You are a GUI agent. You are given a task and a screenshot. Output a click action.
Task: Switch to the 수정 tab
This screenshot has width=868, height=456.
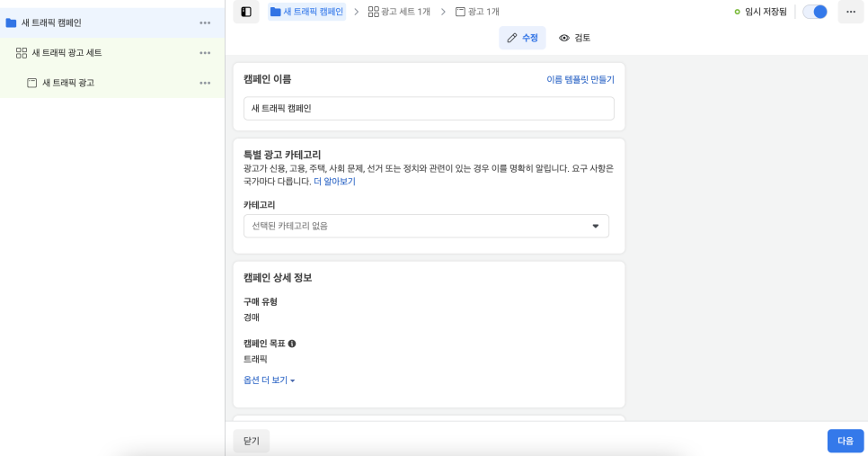[523, 38]
